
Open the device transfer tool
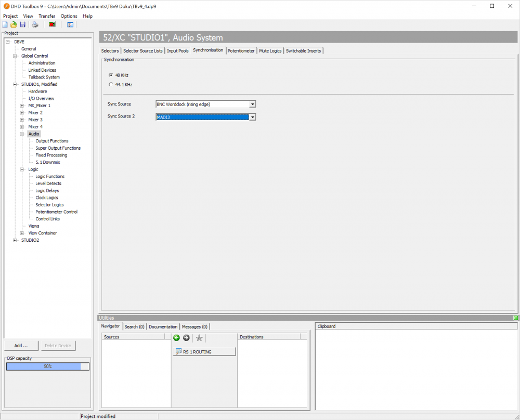click(52, 24)
